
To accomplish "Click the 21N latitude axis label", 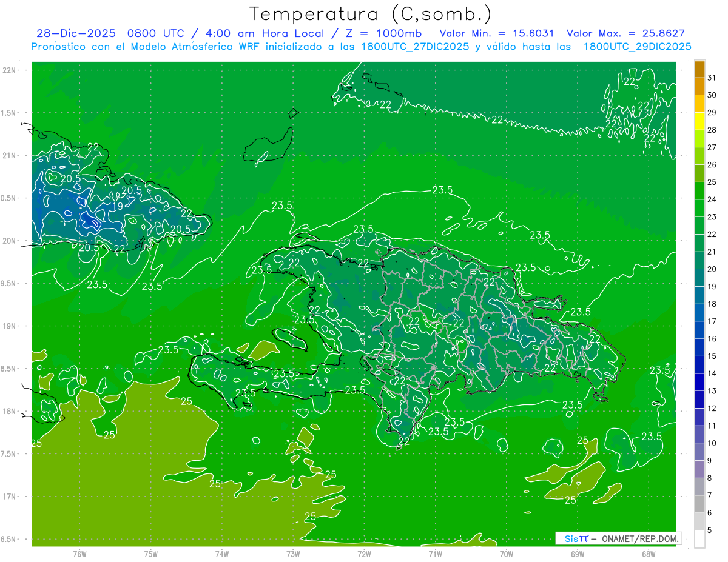I will [x=9, y=155].
